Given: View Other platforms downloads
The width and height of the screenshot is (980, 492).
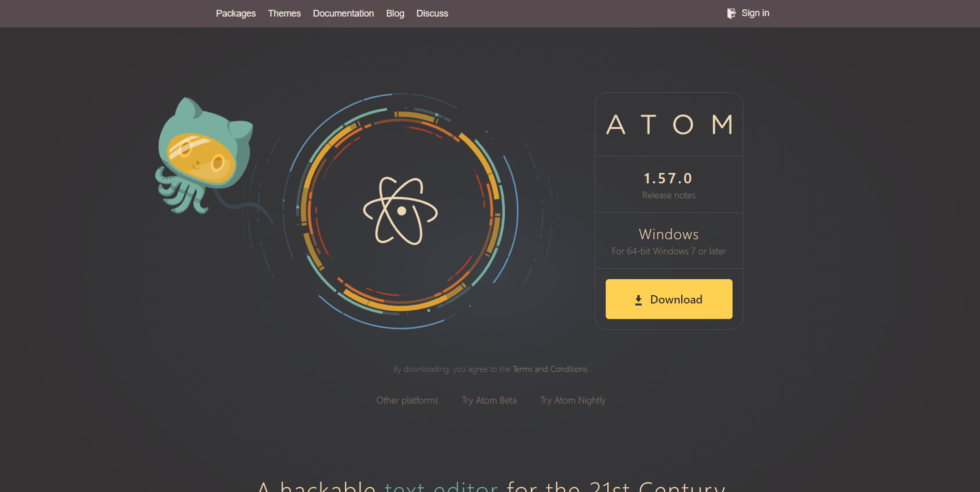Looking at the screenshot, I should coord(407,400).
